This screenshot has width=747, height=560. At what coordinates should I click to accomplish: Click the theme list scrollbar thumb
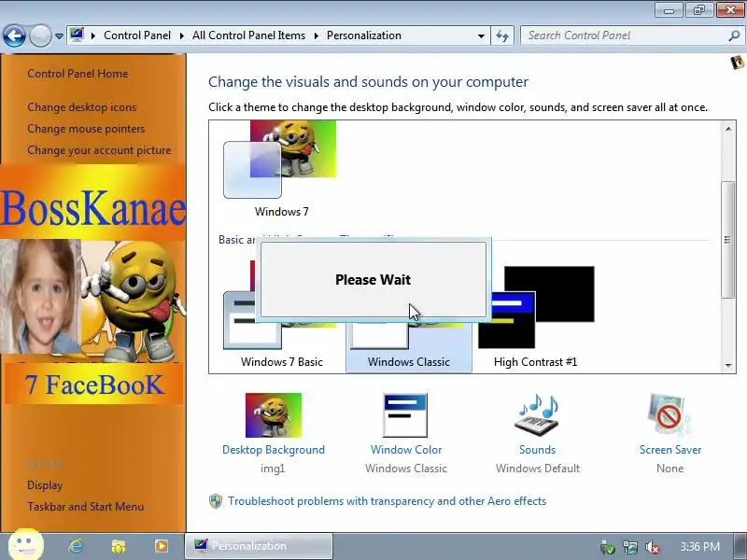727,240
